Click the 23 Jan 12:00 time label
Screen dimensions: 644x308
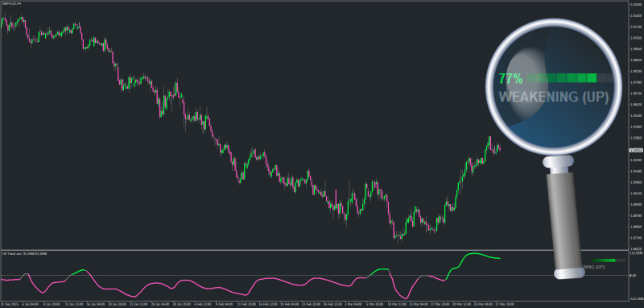138,304
